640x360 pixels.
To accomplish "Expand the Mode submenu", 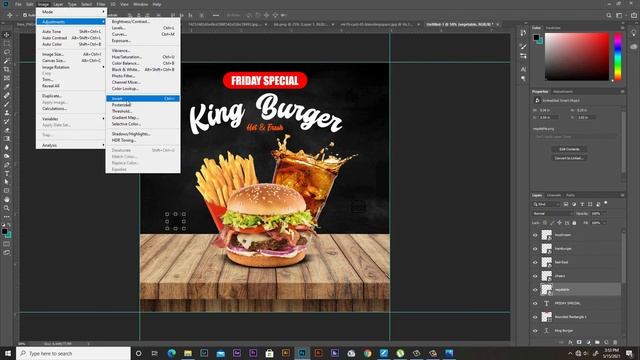I will [71, 12].
